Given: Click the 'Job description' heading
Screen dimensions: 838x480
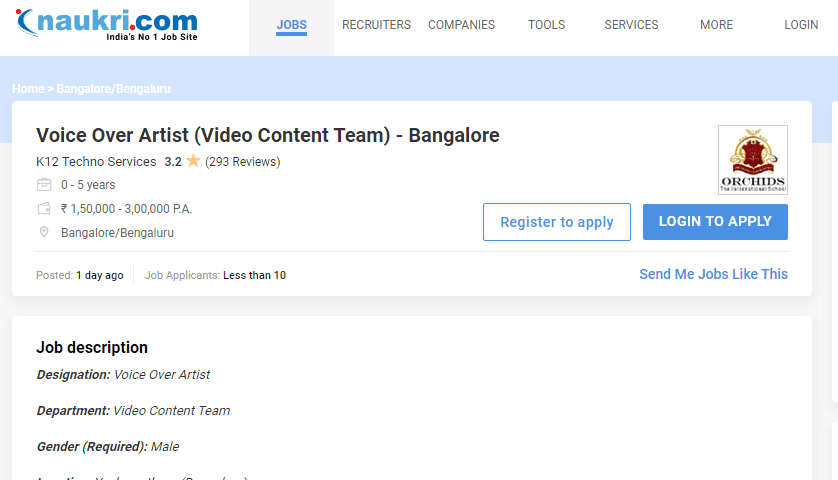Looking at the screenshot, I should coord(92,347).
